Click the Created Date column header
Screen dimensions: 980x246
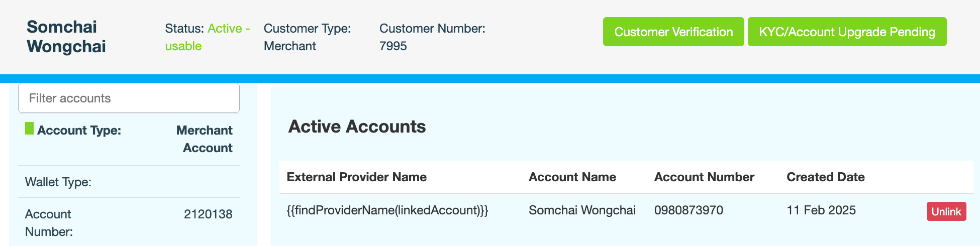pyautogui.click(x=825, y=177)
